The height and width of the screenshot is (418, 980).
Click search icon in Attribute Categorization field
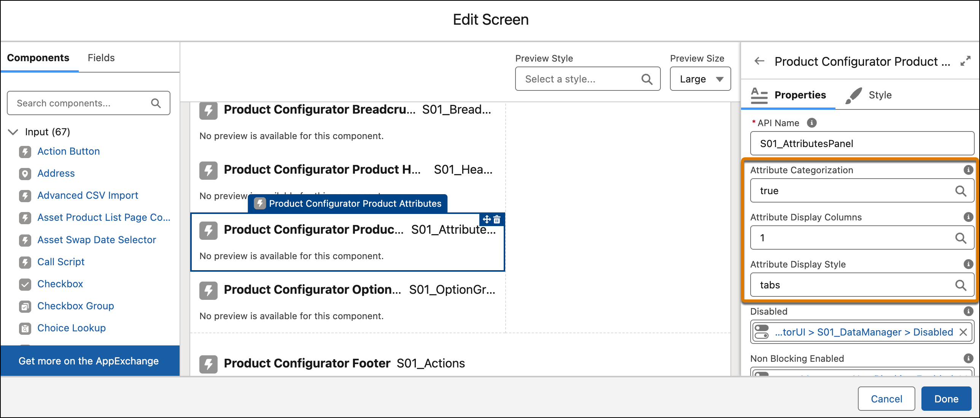(961, 191)
